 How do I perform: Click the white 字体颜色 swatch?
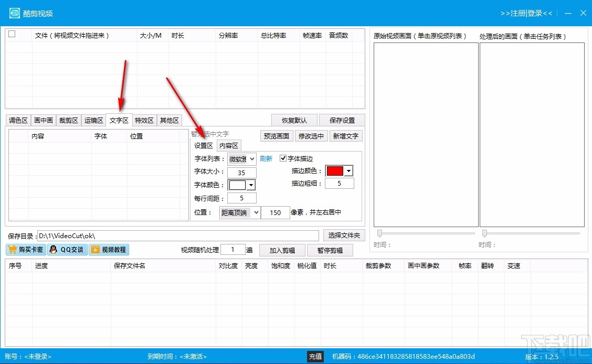pyautogui.click(x=237, y=185)
